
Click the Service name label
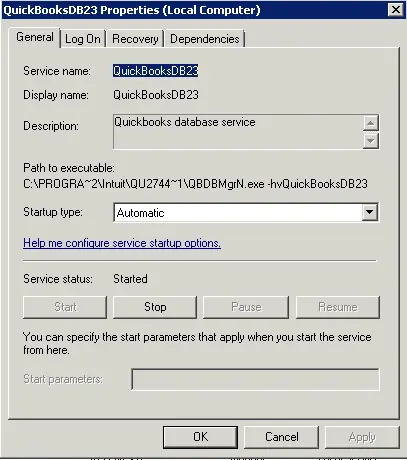coord(57,71)
